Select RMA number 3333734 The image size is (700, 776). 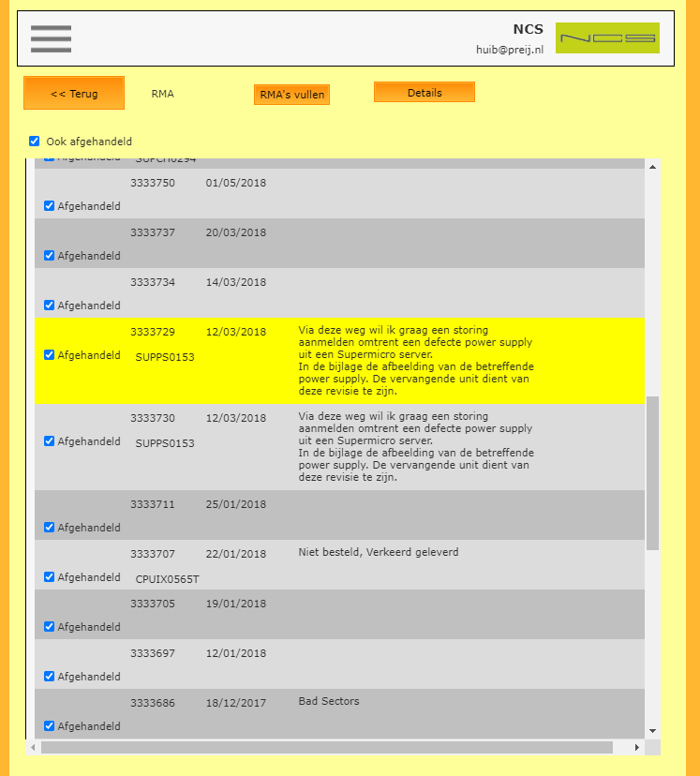coord(153,282)
